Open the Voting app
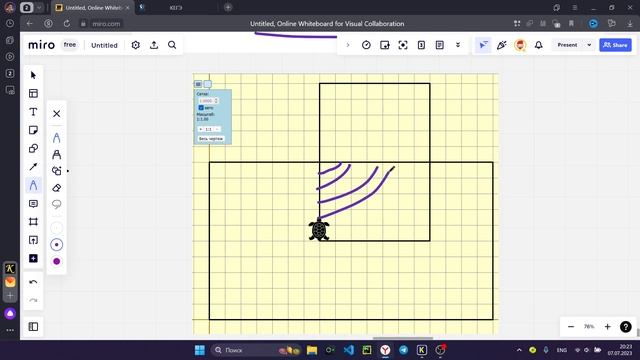Image resolution: width=640 pixels, height=360 pixels. [384, 45]
